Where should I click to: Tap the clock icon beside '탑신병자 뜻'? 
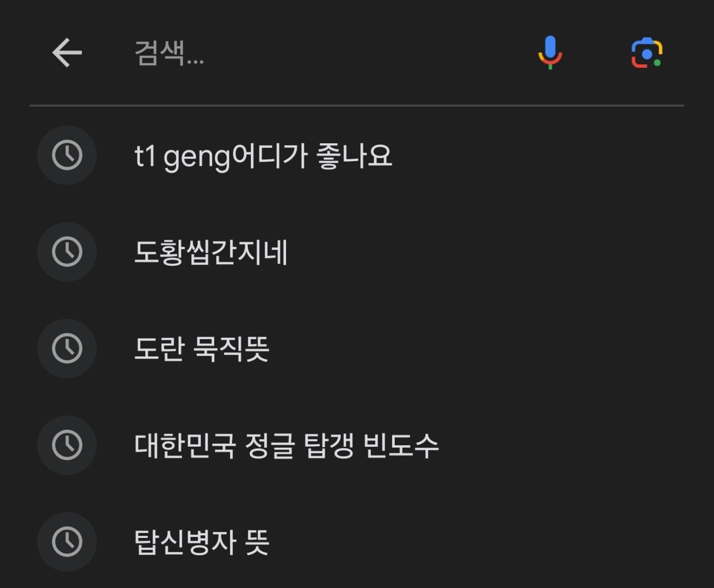(x=67, y=542)
